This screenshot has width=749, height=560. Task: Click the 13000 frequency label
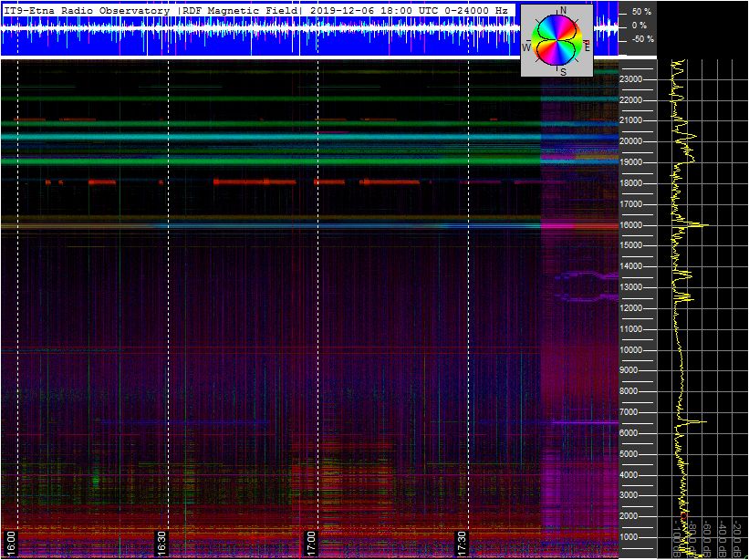tap(631, 287)
